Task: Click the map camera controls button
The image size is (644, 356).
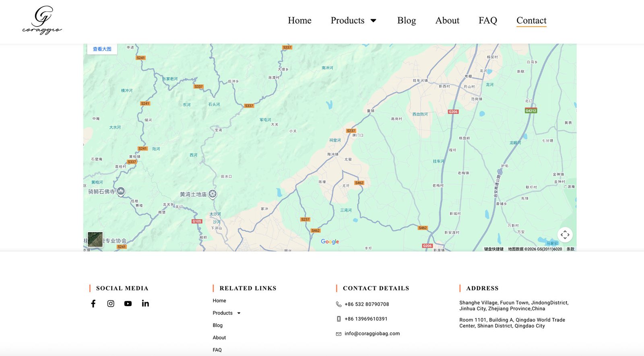Action: [565, 235]
